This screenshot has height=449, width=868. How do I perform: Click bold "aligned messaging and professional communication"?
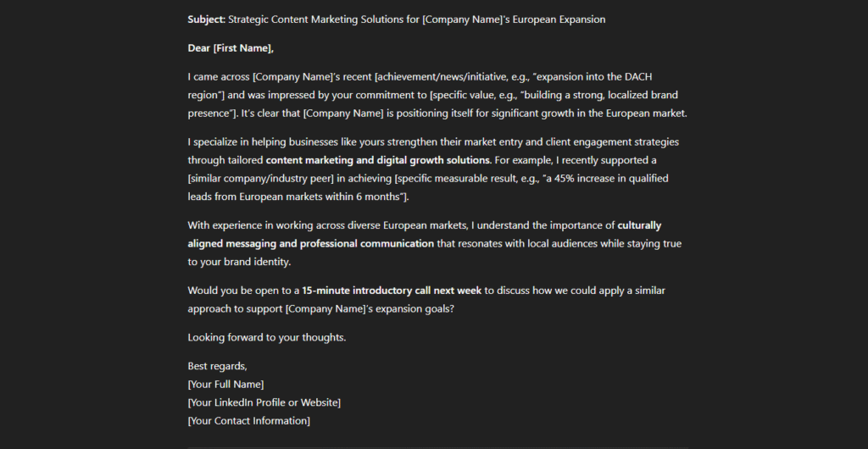pyautogui.click(x=310, y=243)
